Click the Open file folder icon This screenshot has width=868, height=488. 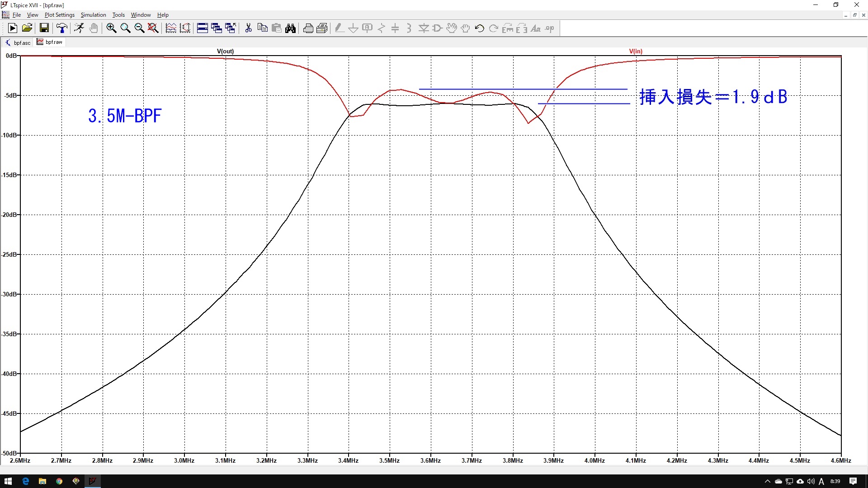click(27, 28)
